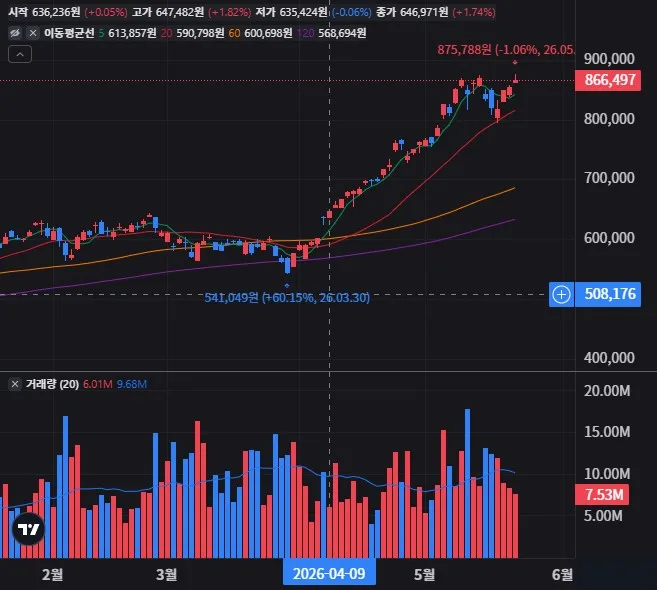Click the TradingView logo icon
The image size is (657, 590).
[28, 529]
